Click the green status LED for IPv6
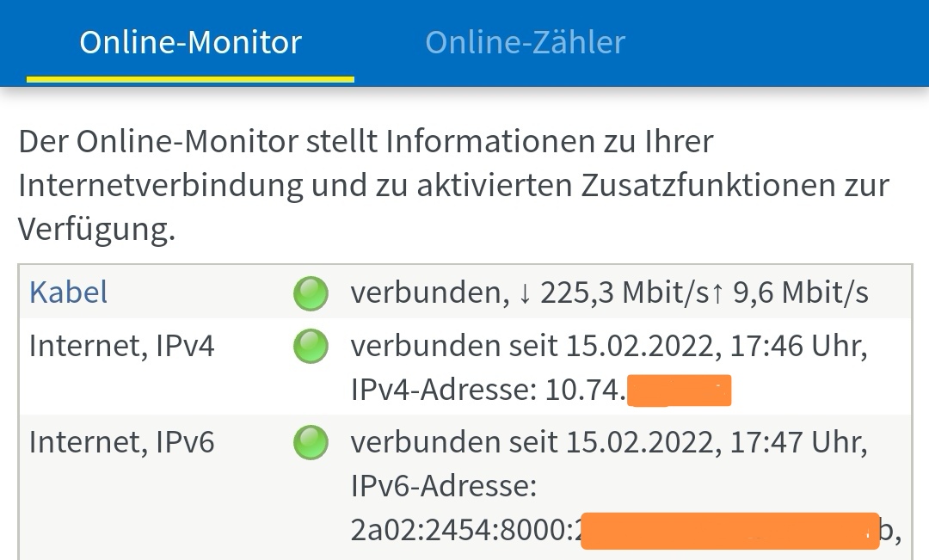This screenshot has height=560, width=929. [x=311, y=443]
